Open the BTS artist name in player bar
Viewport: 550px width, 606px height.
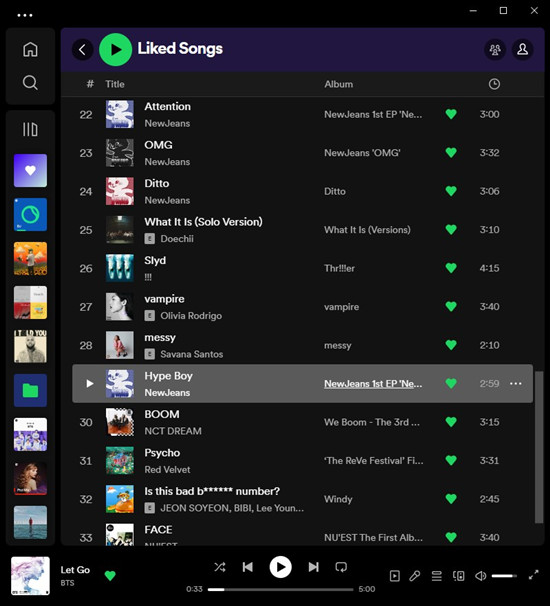(x=67, y=583)
